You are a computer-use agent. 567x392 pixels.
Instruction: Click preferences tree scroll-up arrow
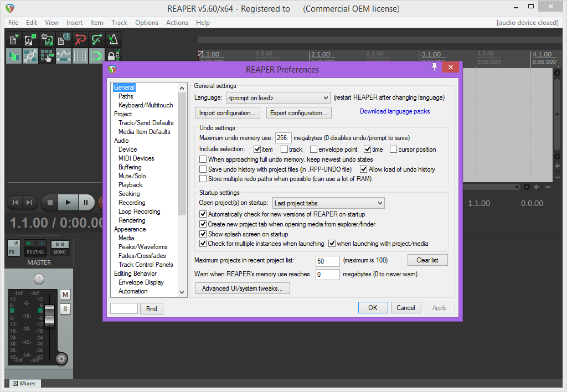[182, 88]
